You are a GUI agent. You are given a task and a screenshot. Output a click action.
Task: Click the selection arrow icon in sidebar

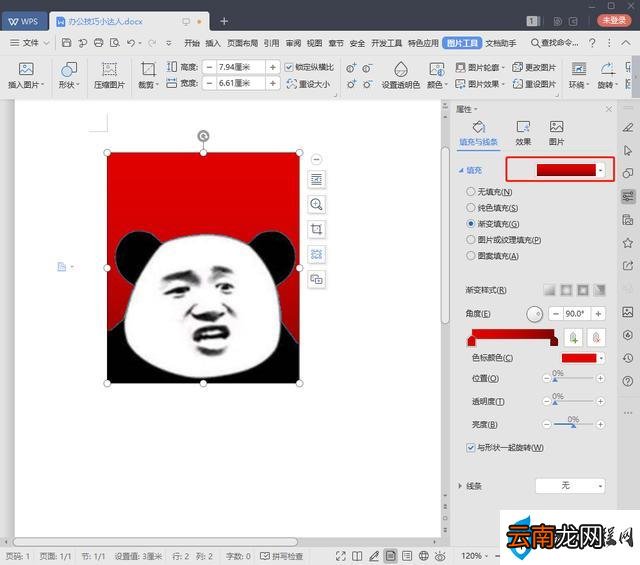(x=628, y=150)
